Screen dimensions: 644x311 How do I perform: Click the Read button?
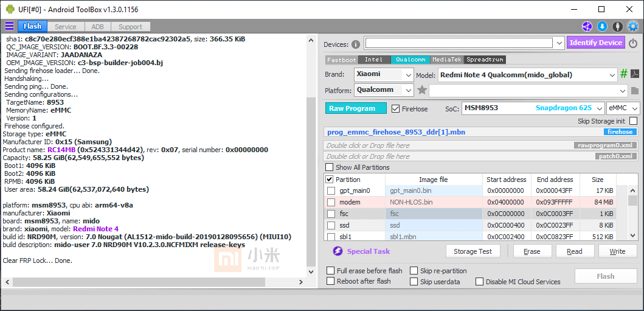pos(575,251)
